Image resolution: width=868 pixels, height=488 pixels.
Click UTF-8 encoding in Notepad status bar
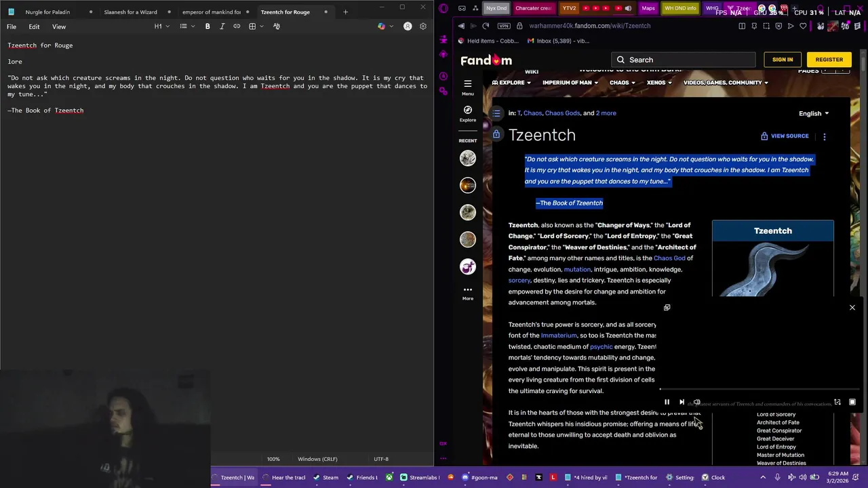click(x=381, y=459)
